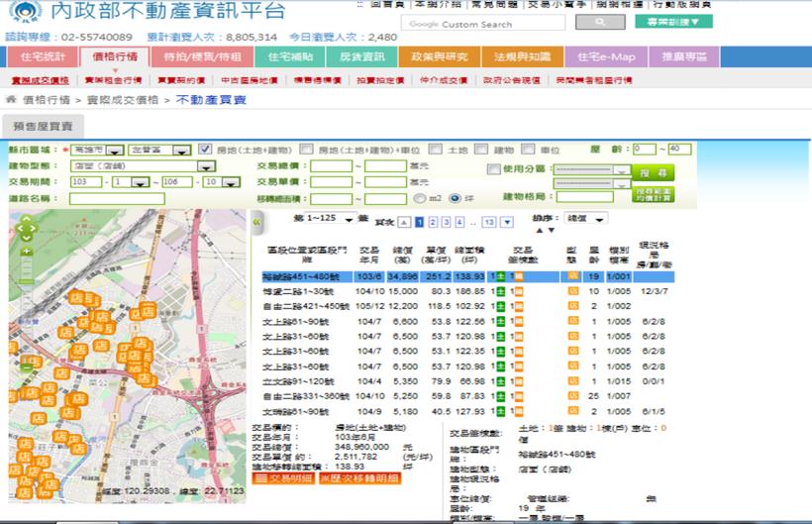Image resolution: width=812 pixels, height=524 pixels.
Task: Open the district dropdown beside the city
Action: click(159, 151)
